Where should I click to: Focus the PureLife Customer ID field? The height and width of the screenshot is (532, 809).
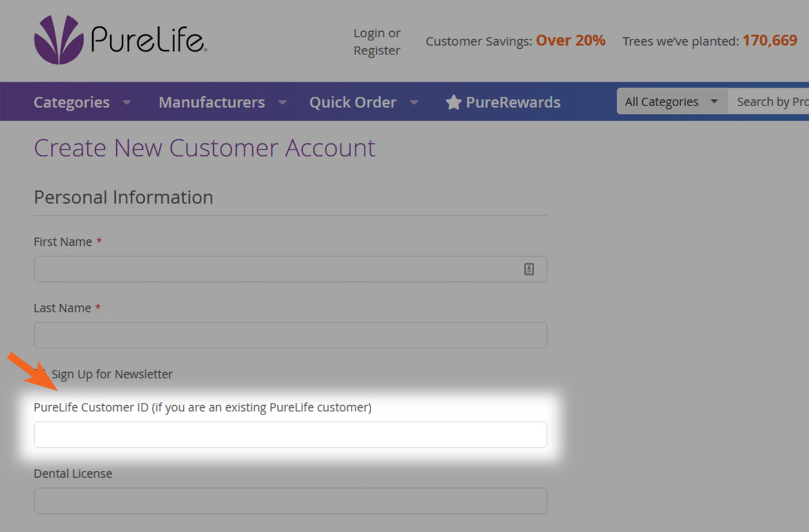pos(291,434)
